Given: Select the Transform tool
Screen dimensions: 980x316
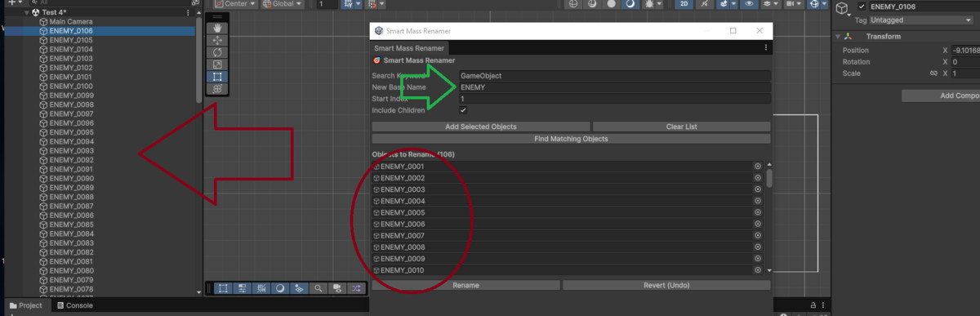Looking at the screenshot, I should point(218,89).
